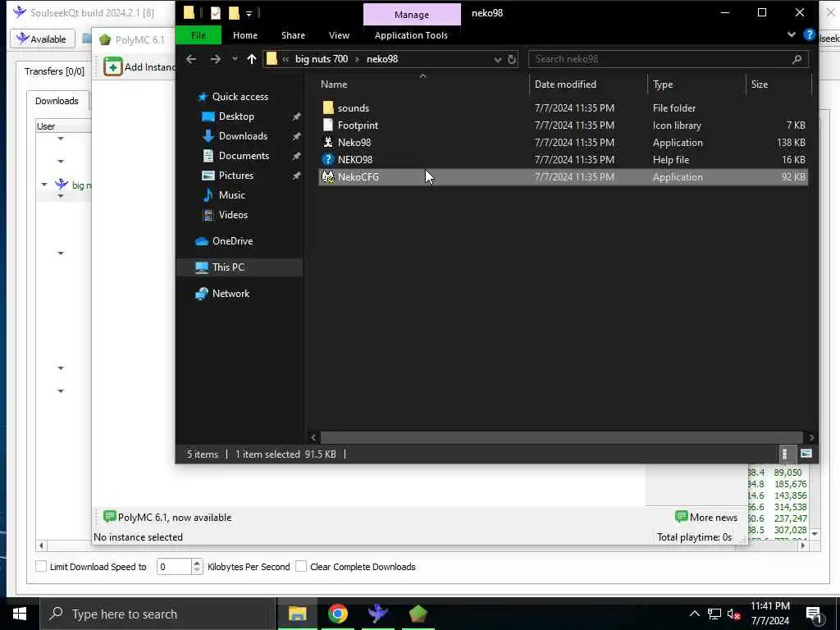
Task: Go to Downloads in navigation pane
Action: (243, 136)
